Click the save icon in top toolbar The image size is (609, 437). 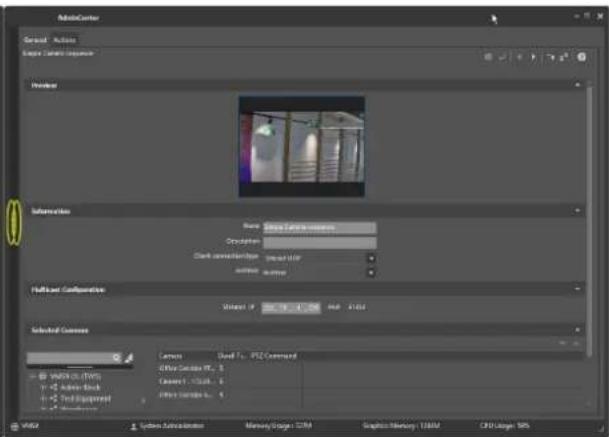point(488,57)
